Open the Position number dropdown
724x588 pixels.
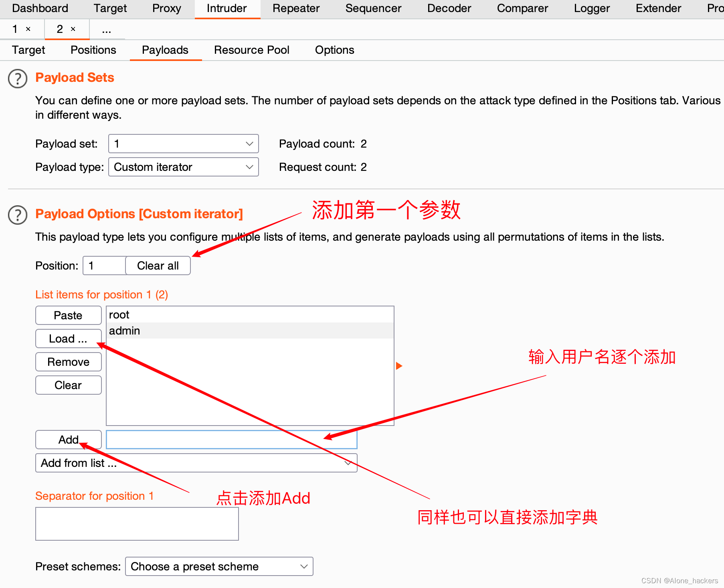[x=104, y=266]
